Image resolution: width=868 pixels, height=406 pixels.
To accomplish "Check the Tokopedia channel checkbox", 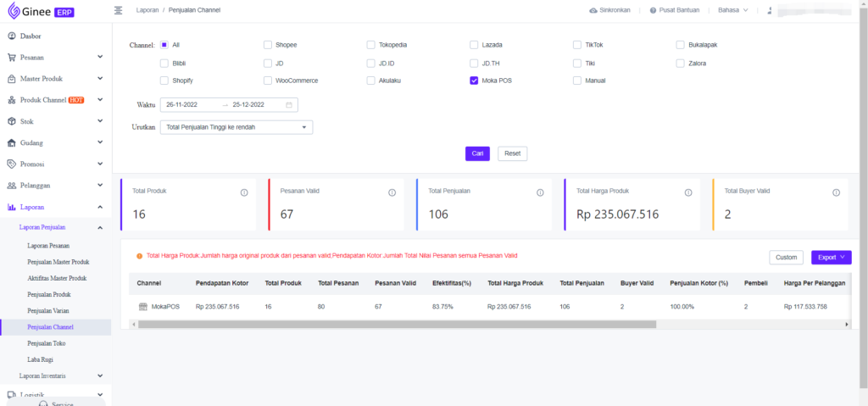I will 371,45.
